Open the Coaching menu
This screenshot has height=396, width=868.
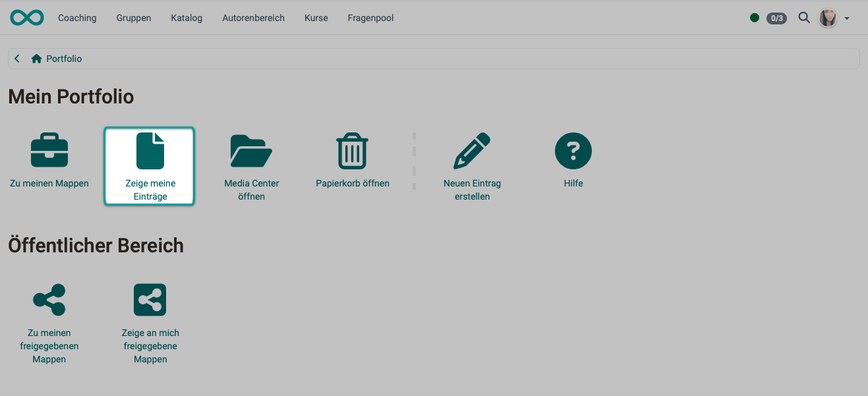click(77, 18)
